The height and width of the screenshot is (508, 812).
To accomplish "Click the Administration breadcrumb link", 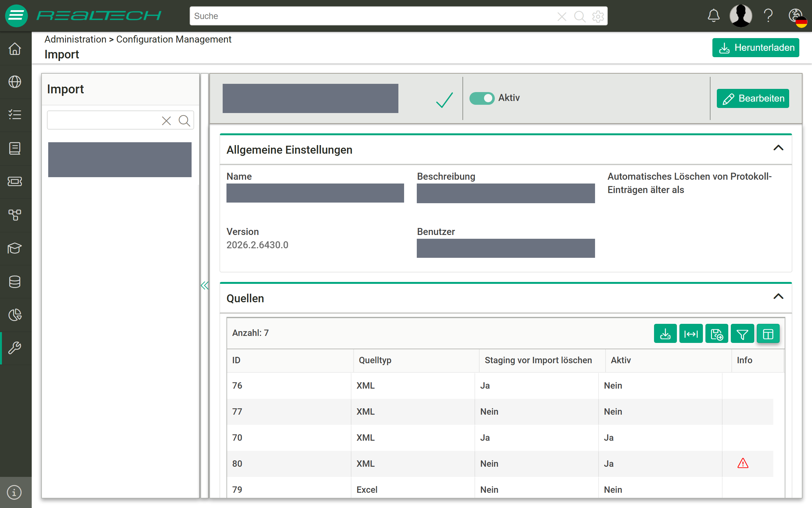I will (75, 39).
